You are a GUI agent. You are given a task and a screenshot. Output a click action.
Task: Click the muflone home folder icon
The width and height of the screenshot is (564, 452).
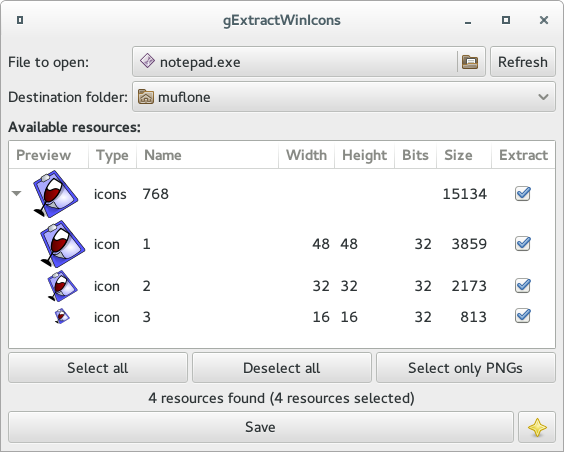146,97
